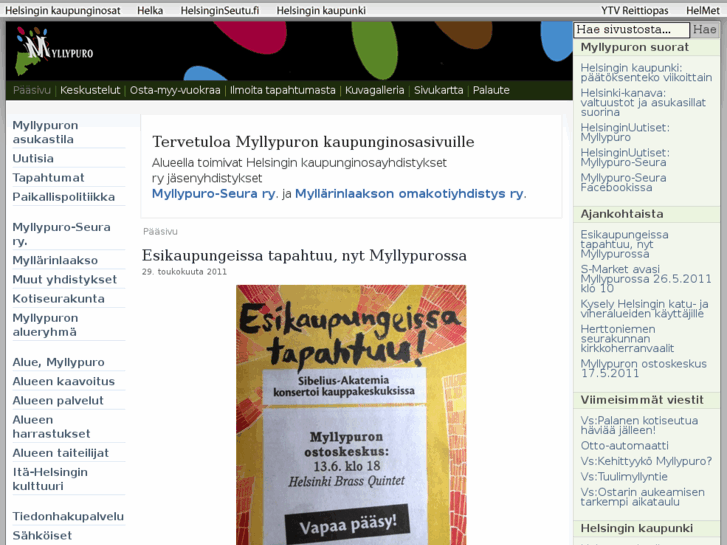
Task: Open Kysely Helsingin katu- ja viheralueiden link
Action: pos(644,309)
